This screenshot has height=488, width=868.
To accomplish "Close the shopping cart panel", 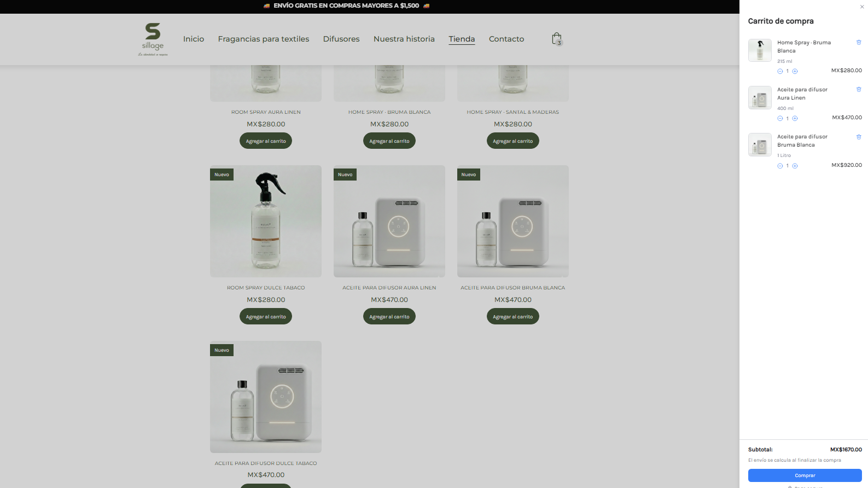I will pyautogui.click(x=862, y=7).
